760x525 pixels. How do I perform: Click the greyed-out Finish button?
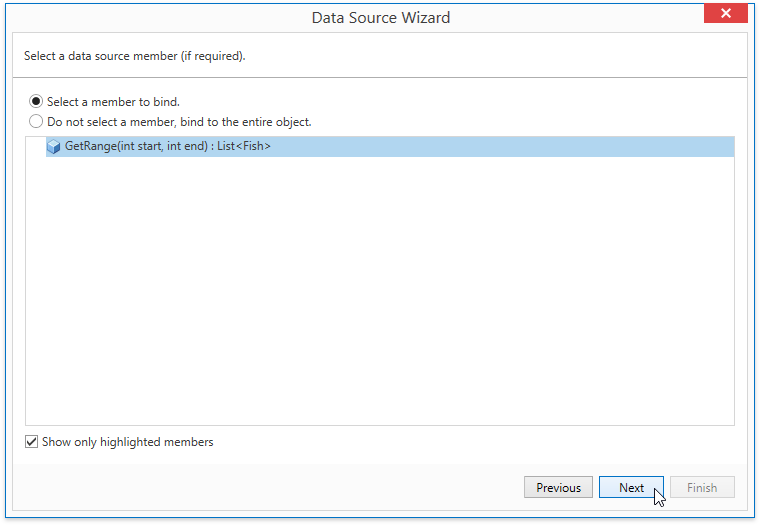(x=702, y=487)
